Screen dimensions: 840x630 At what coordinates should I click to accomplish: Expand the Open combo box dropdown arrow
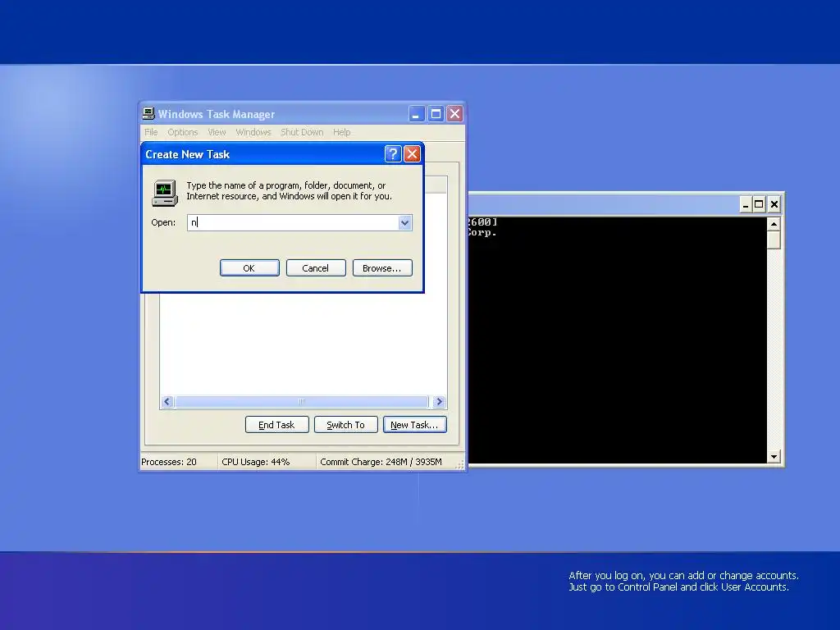(x=405, y=222)
